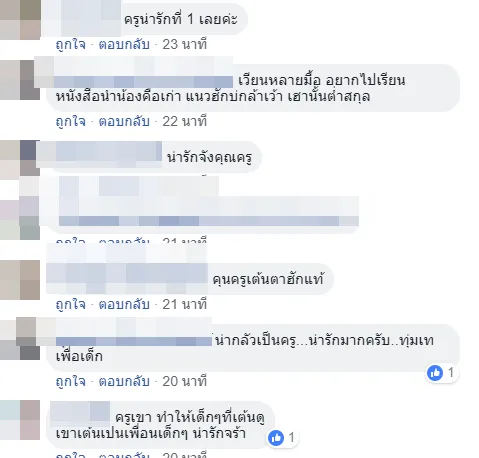This screenshot has width=479, height=458.
Task: Open avatar beside คุณครูเต้นตาฮักแท้ comment
Action: pos(20,280)
